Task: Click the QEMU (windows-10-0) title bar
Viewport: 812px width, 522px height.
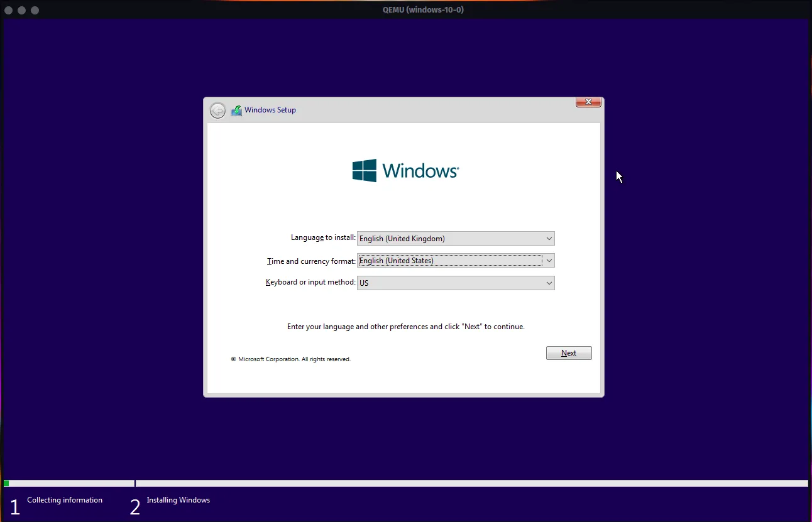Action: click(x=422, y=9)
